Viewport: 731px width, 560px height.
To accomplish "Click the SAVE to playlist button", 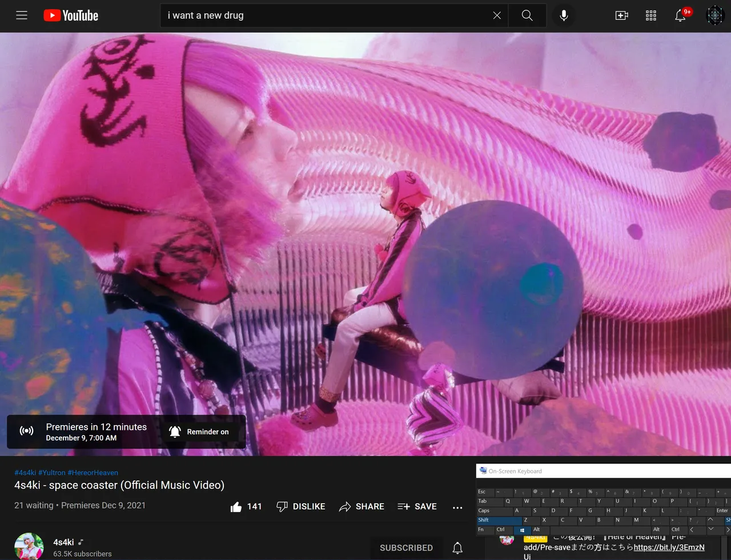I will (417, 506).
